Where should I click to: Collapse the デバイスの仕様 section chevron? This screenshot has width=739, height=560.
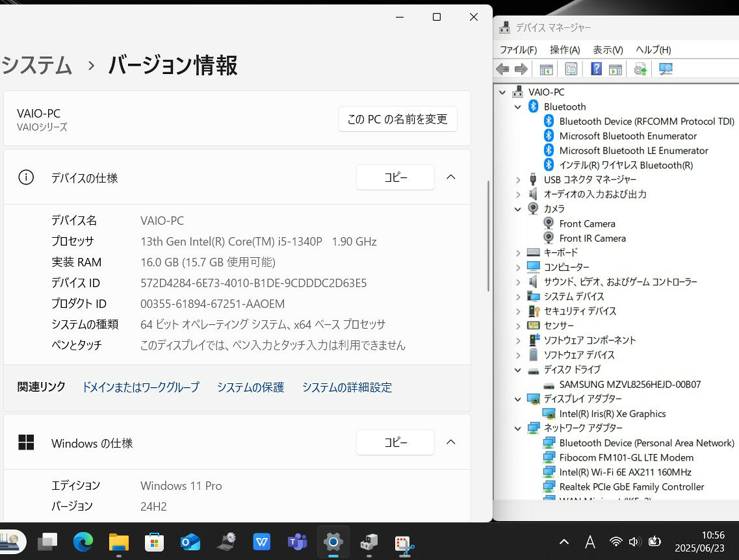[x=450, y=177]
